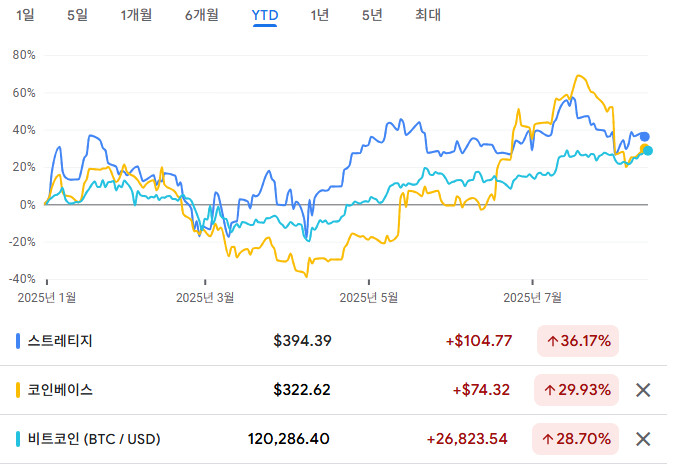Viewport: 685px width, 466px height.
Task: Remove 코인베이스 using its X icon
Action: point(644,390)
